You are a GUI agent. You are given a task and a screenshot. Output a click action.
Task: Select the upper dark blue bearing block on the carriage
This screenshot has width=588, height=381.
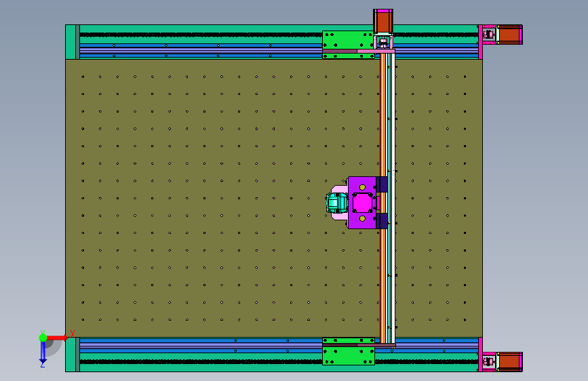point(382,184)
